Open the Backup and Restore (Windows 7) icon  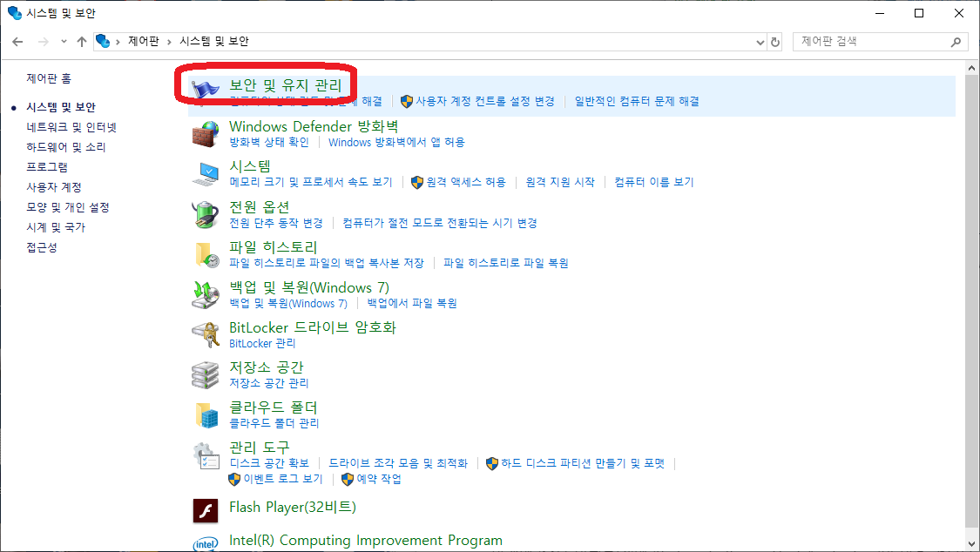tap(205, 295)
